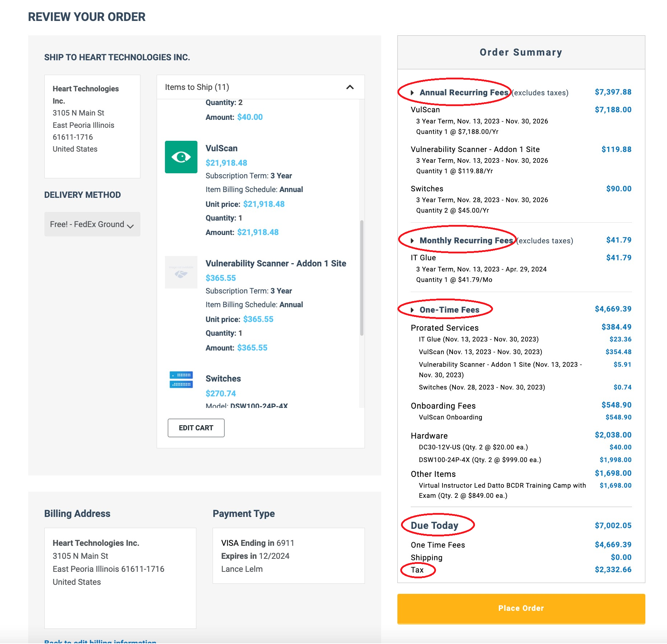The height and width of the screenshot is (644, 667).
Task: Click the VulScan product title in cart
Action: click(x=221, y=148)
